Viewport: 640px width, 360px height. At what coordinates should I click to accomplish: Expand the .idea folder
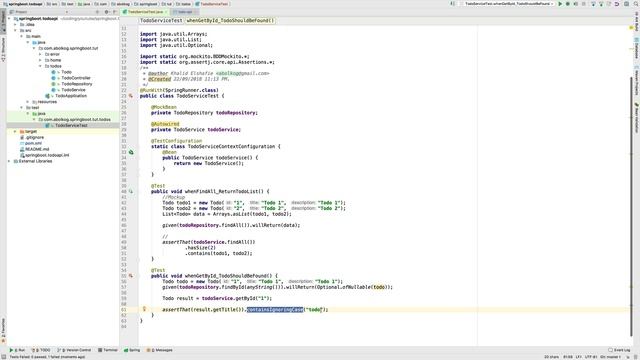(x=16, y=24)
